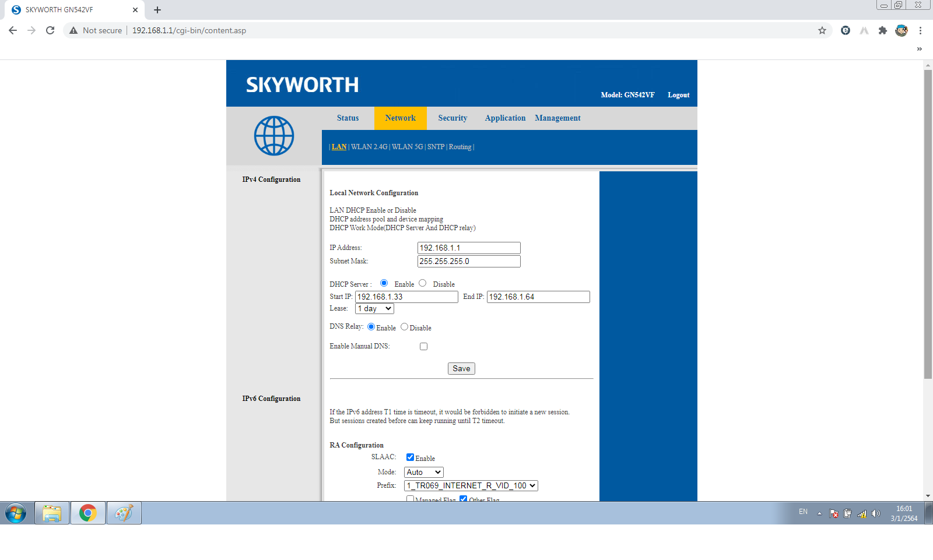Viewport: 933px width, 560px height.
Task: Show hidden tray icons arrow
Action: point(819,513)
